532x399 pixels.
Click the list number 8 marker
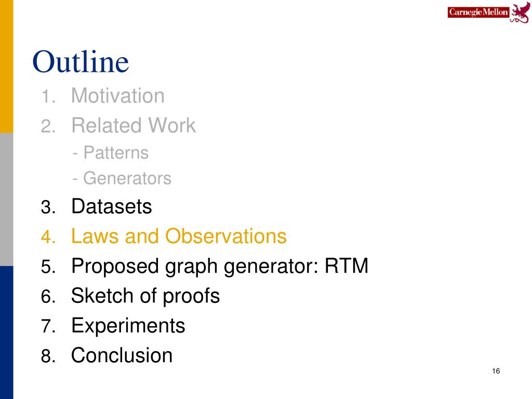tap(48, 356)
